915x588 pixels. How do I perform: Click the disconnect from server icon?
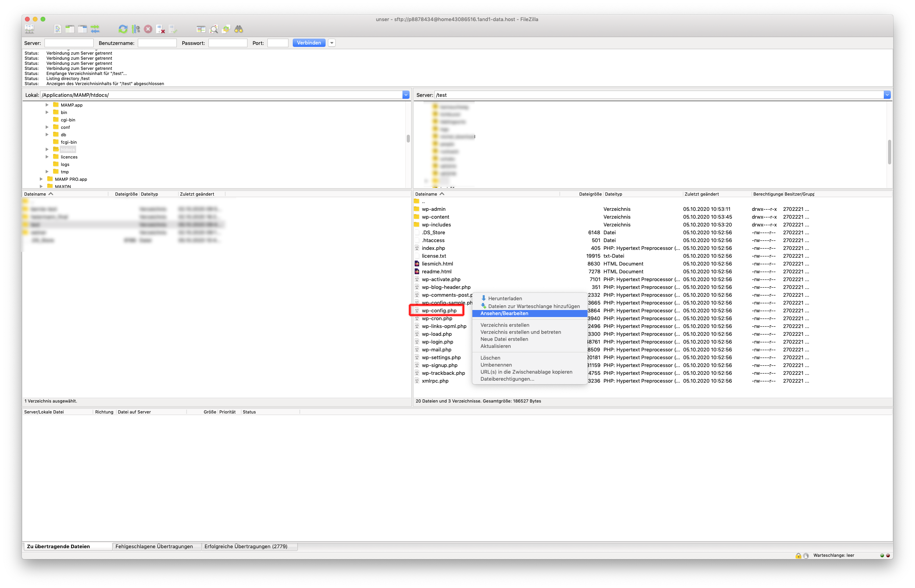pyautogui.click(x=160, y=29)
